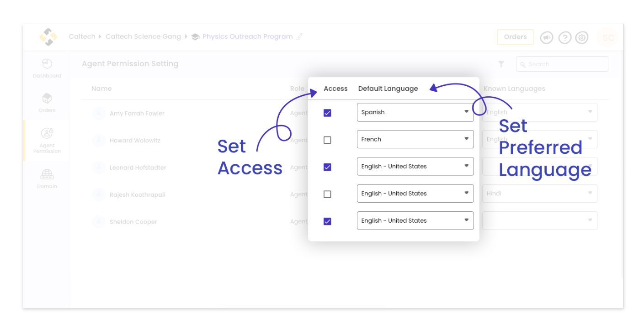Click Physics Outreach Program breadcrumb
This screenshot has width=644, height=335.
click(247, 37)
